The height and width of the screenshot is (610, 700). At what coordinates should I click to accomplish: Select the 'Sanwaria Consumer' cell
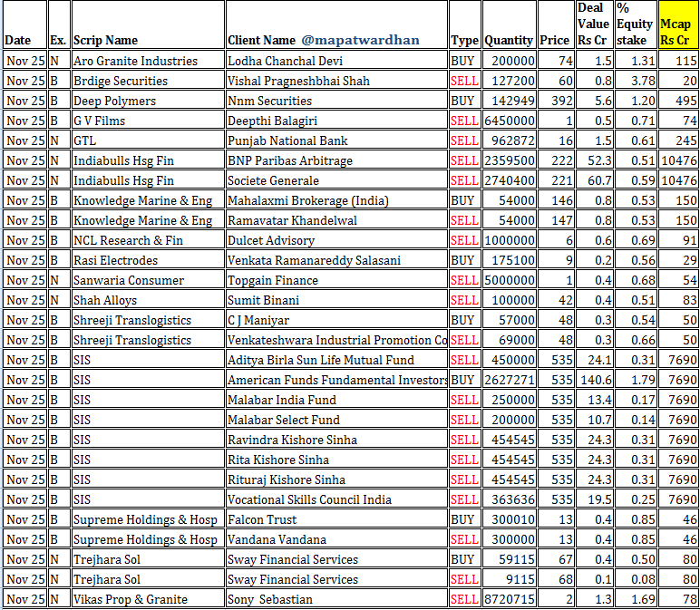coord(148,279)
